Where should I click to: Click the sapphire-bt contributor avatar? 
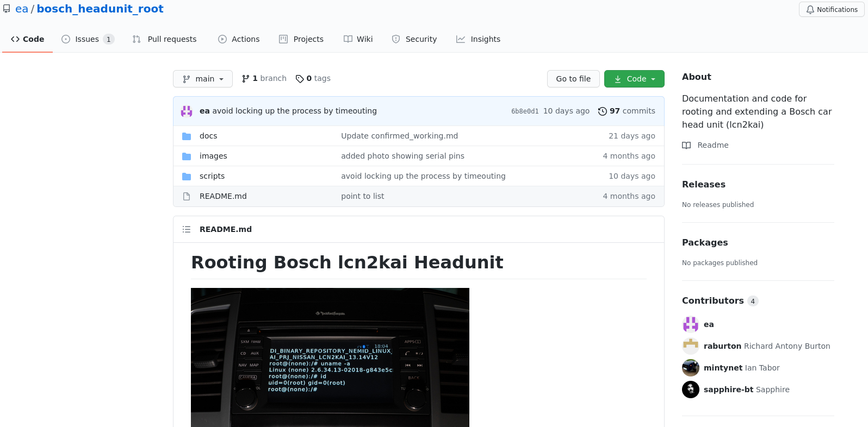click(x=691, y=390)
